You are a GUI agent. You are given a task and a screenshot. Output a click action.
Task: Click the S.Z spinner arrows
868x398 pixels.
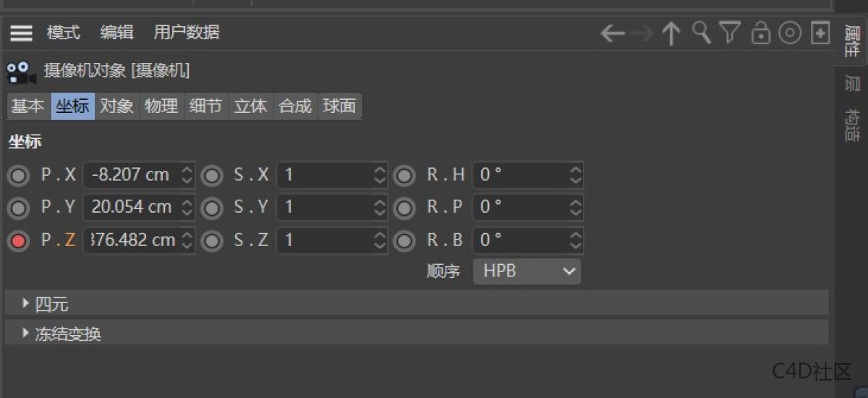pos(380,240)
